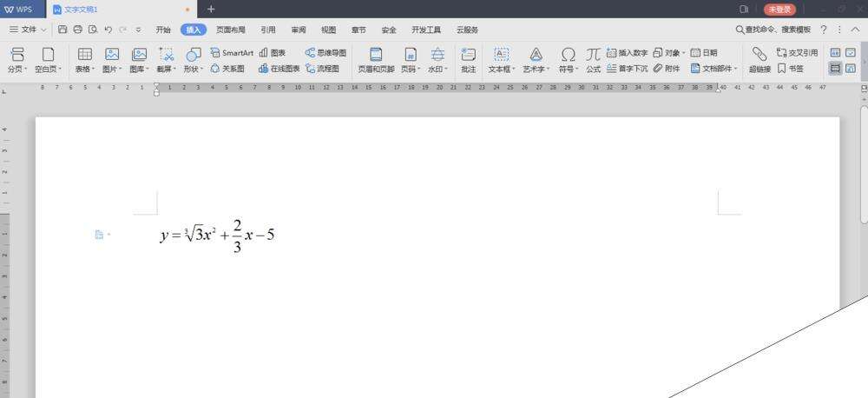Click the formula in the document
The image size is (868, 398).
click(x=217, y=235)
